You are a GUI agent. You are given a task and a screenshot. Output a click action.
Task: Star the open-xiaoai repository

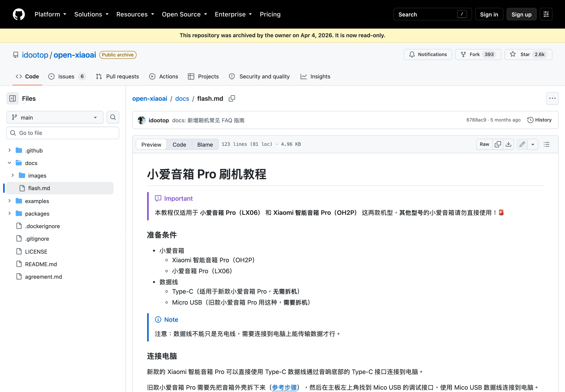pyautogui.click(x=528, y=54)
